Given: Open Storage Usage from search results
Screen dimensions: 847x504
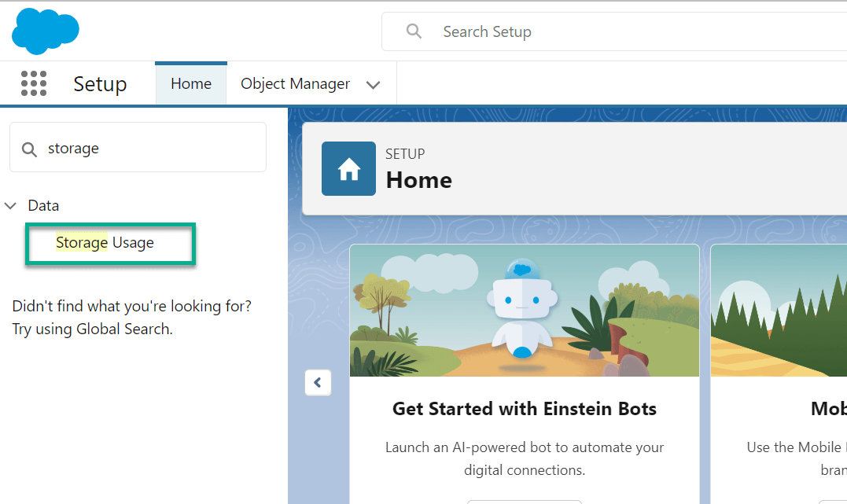Looking at the screenshot, I should coord(105,243).
